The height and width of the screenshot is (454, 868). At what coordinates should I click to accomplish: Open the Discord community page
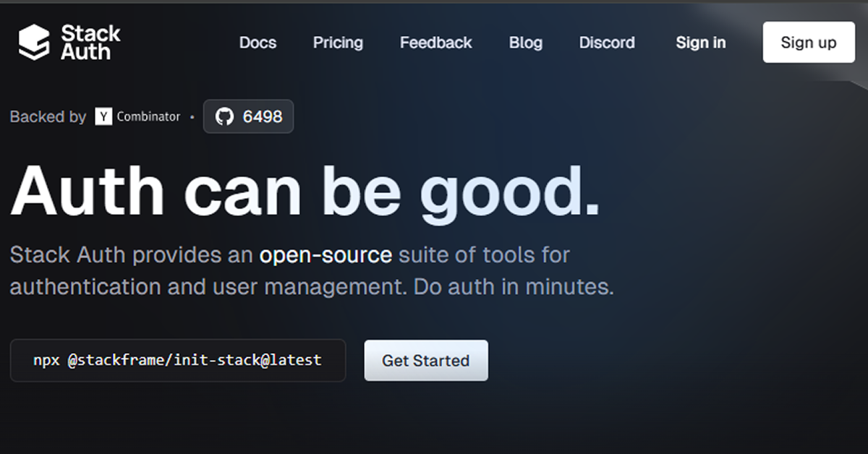(607, 43)
